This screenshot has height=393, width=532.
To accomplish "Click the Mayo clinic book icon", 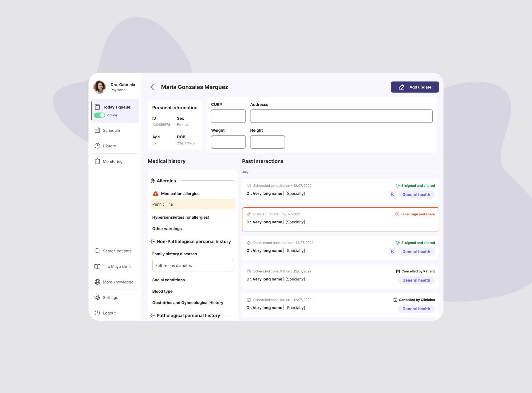I will [97, 266].
